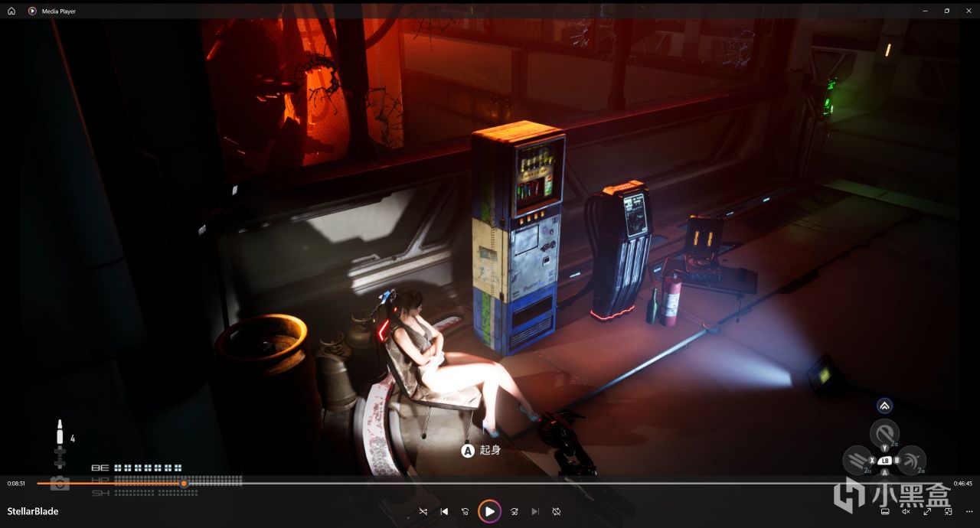The height and width of the screenshot is (528, 980).
Task: Skip to next track
Action: [x=535, y=511]
